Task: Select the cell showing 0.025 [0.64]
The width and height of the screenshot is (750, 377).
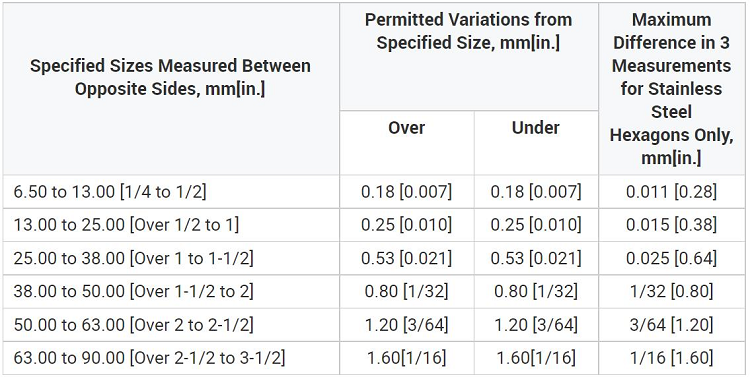Action: [671, 258]
